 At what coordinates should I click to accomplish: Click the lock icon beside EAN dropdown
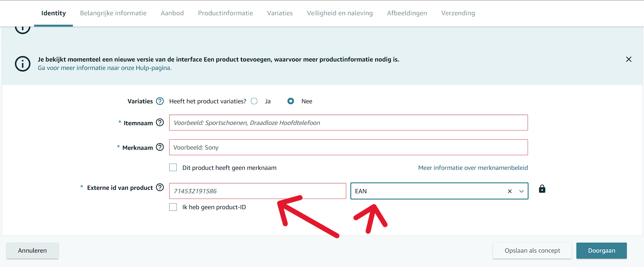pyautogui.click(x=542, y=189)
